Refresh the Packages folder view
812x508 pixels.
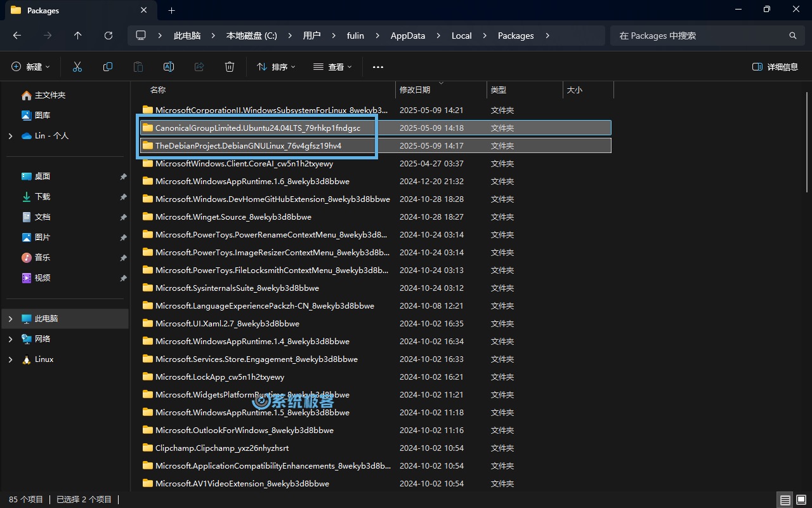108,36
